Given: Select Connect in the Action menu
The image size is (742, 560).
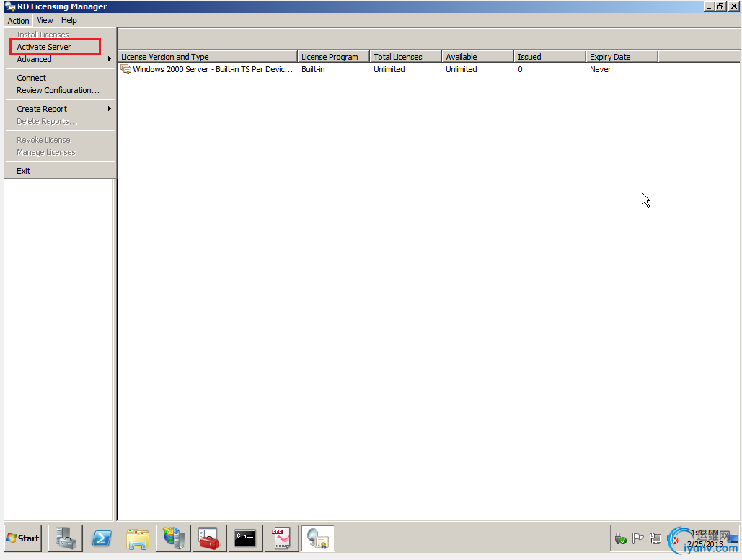Looking at the screenshot, I should 60,78.
